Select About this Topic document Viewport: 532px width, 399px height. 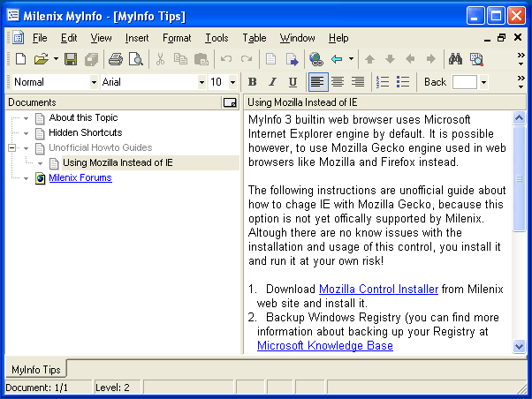pos(83,117)
